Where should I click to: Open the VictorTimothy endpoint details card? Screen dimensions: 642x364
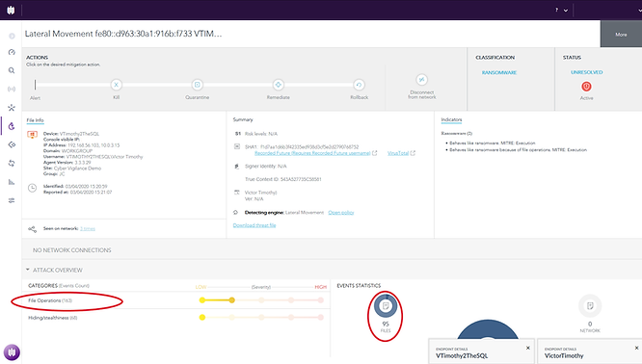click(x=590, y=351)
